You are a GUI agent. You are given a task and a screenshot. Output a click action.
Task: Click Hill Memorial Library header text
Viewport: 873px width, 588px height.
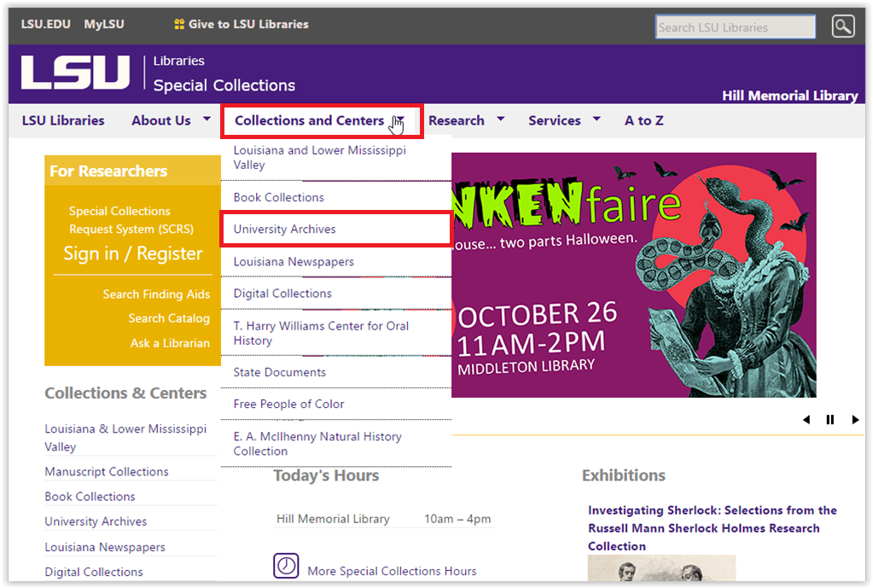coord(790,96)
